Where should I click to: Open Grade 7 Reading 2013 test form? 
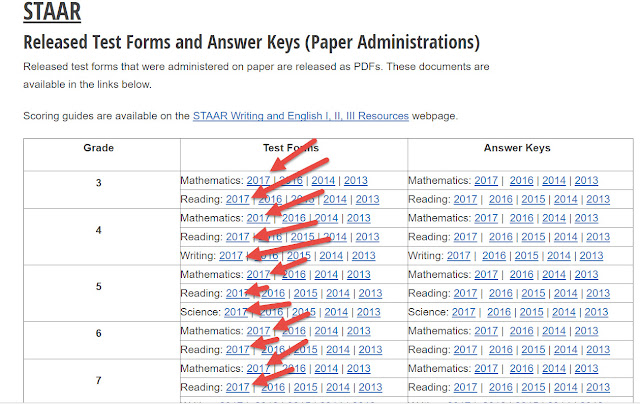click(x=370, y=387)
